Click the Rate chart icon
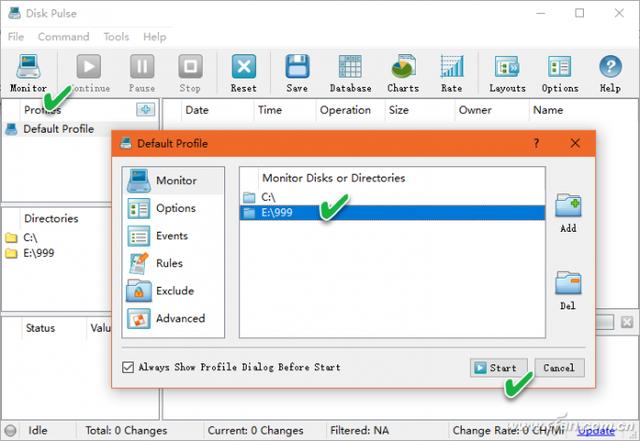Image resolution: width=640 pixels, height=441 pixels. 452,66
